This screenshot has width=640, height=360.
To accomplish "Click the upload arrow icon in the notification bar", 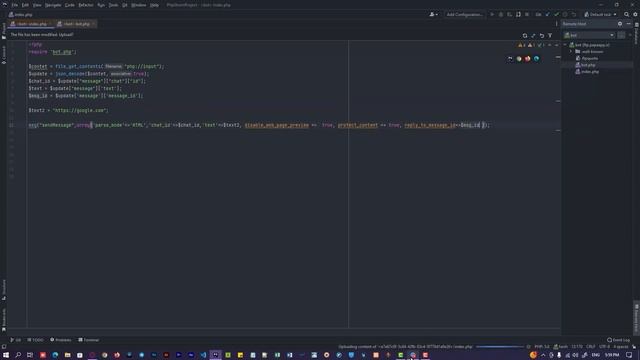I will click(533, 36).
